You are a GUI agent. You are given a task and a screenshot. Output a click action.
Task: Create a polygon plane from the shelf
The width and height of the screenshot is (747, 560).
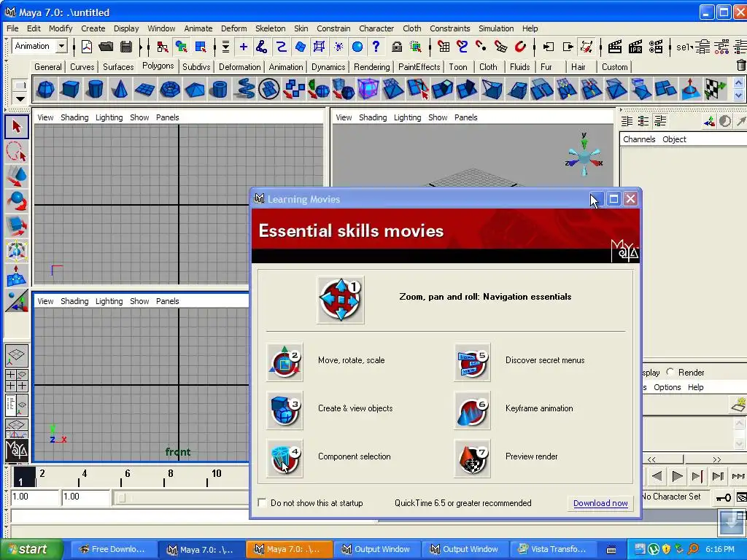[144, 89]
